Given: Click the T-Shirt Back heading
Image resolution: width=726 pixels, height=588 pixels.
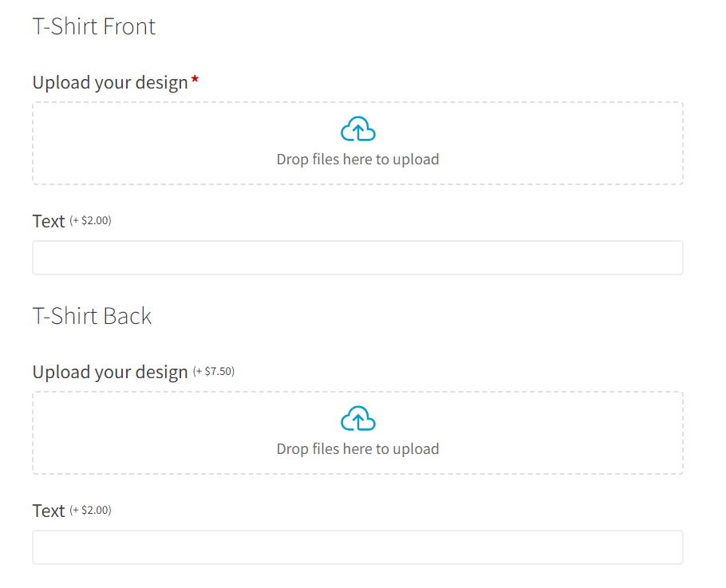Looking at the screenshot, I should (x=92, y=316).
